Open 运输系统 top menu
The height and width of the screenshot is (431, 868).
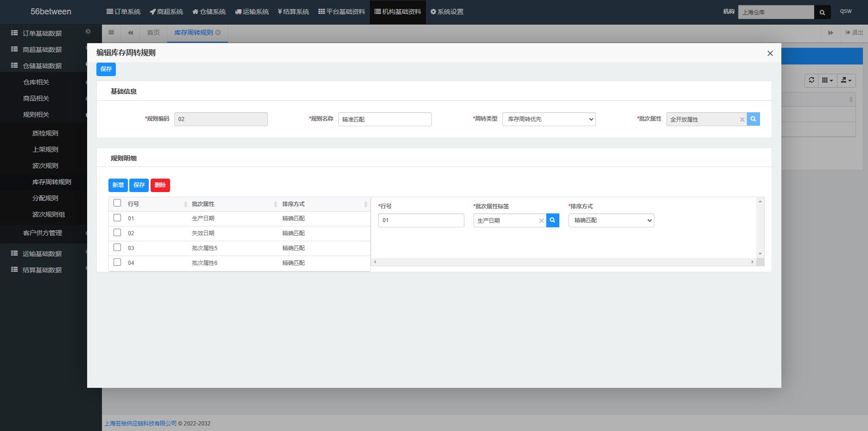(252, 12)
